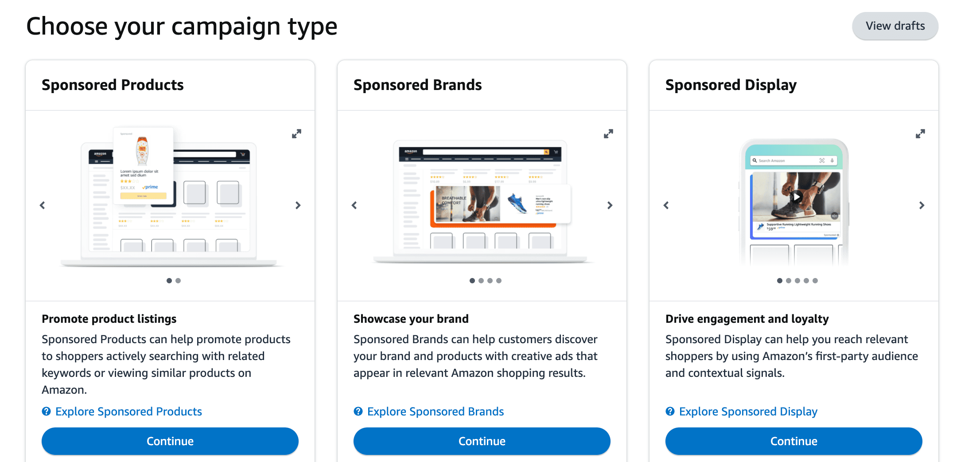The height and width of the screenshot is (462, 980).
Task: Expand the Sponsored Display preview image
Action: coord(921,133)
